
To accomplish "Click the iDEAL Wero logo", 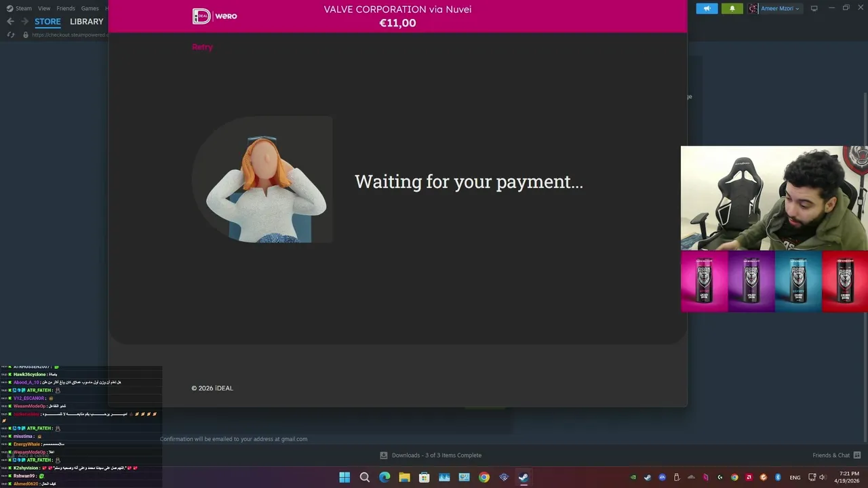I will 215,16.
